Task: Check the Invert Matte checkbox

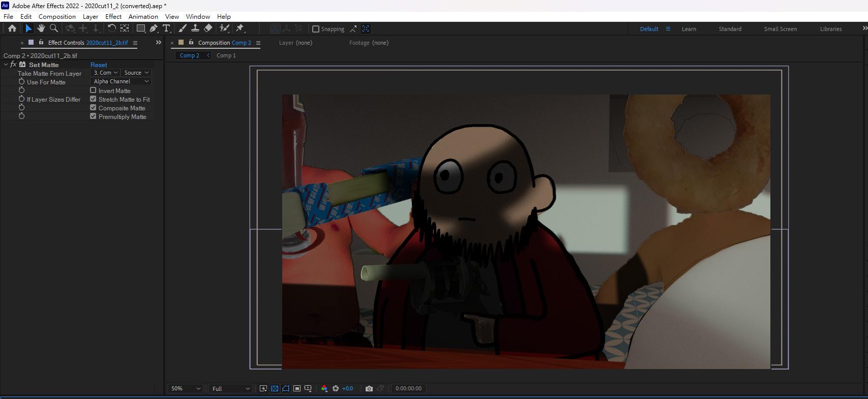Action: 93,90
